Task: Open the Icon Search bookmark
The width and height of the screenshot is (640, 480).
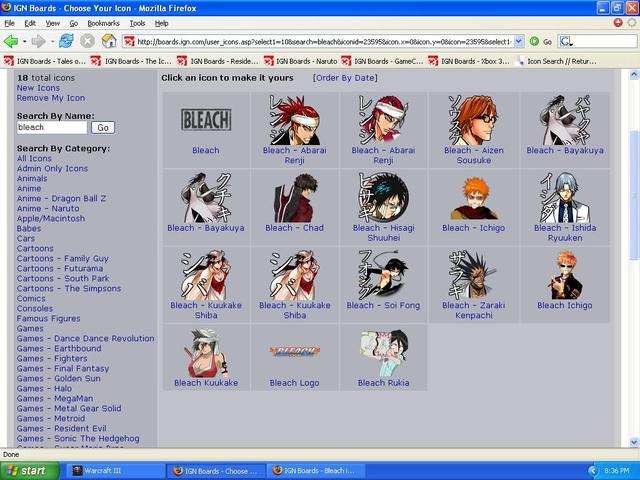Action: coord(556,61)
